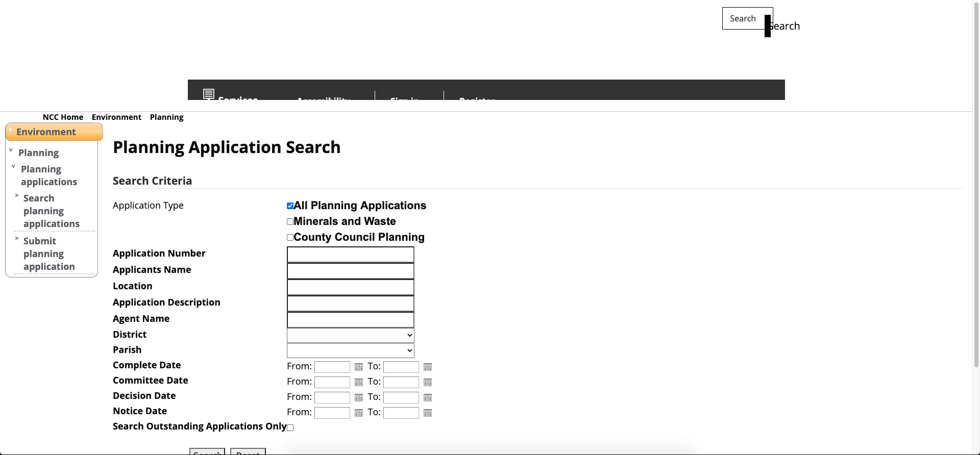This screenshot has height=455, width=980.
Task: Open Notice Date To calendar picker
Action: 428,413
